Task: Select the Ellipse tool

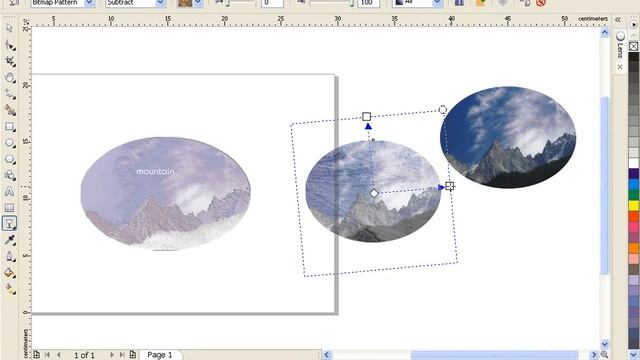Action: point(9,143)
